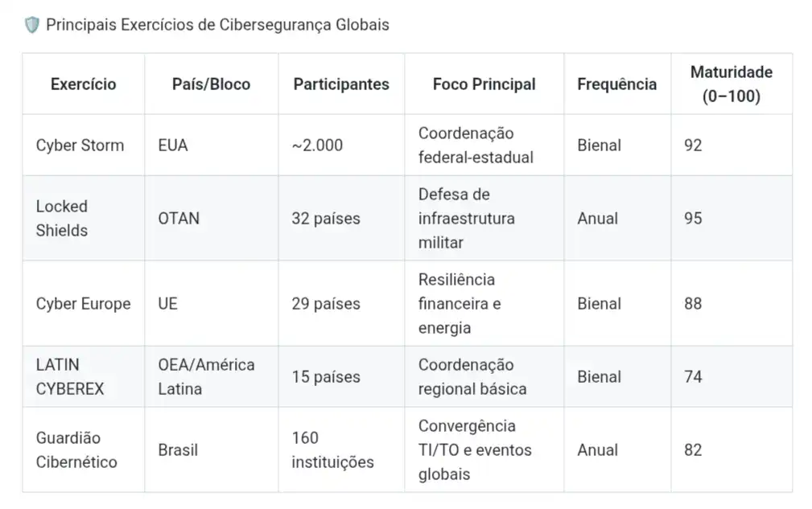
Task: Click the maturity score '95' cell
Action: (x=693, y=218)
